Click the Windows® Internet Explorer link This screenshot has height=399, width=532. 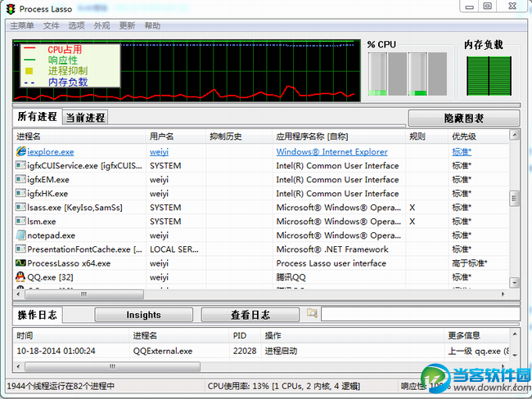point(331,152)
